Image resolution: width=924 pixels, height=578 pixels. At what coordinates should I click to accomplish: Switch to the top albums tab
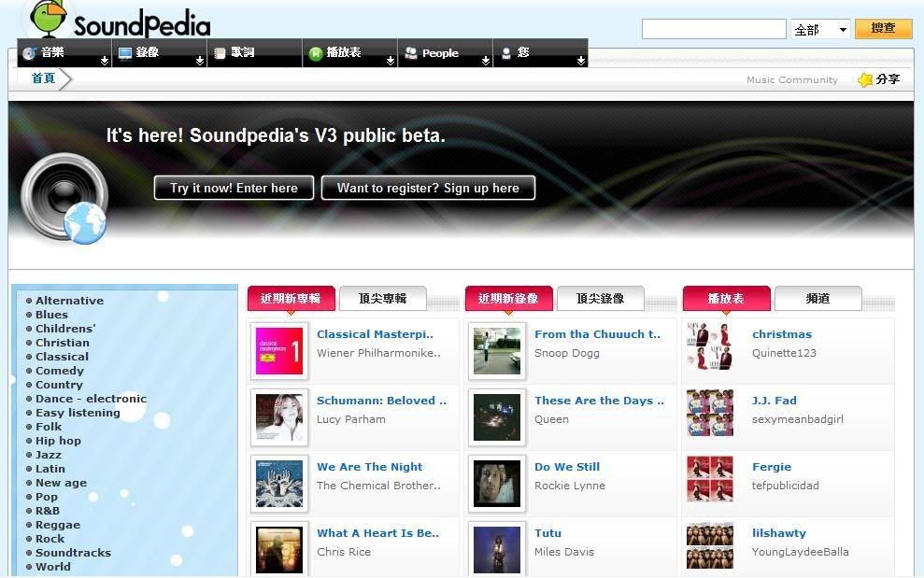tap(383, 298)
